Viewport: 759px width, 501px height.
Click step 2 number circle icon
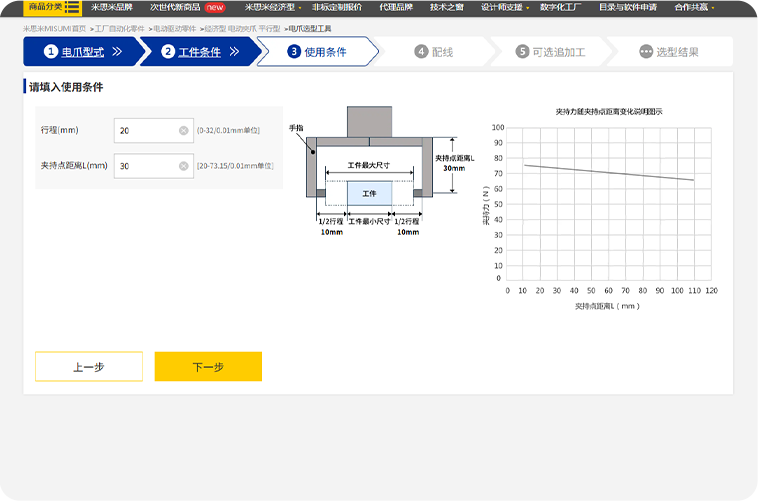[x=168, y=52]
